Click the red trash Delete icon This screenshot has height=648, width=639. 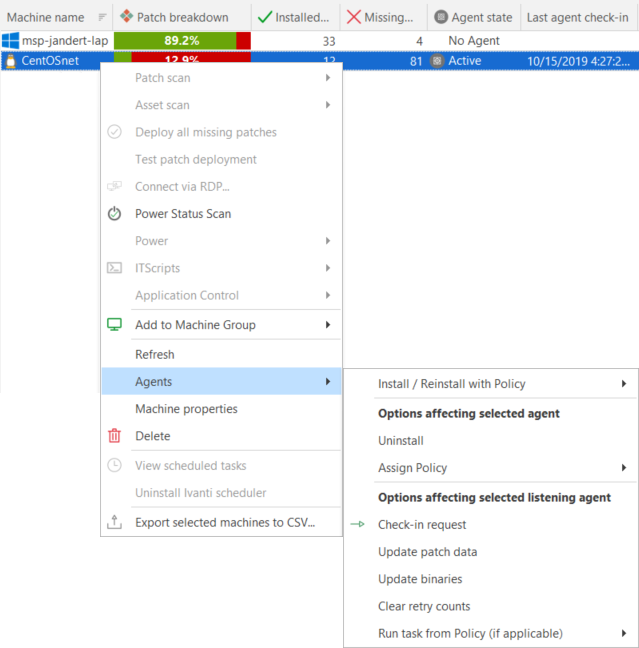pyautogui.click(x=114, y=436)
